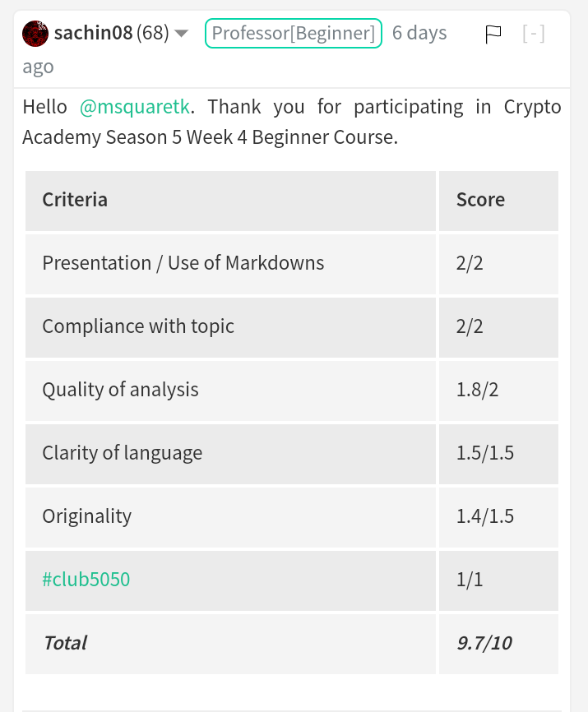Select the Originality criteria cell
This screenshot has height=712, width=588.
click(x=86, y=516)
